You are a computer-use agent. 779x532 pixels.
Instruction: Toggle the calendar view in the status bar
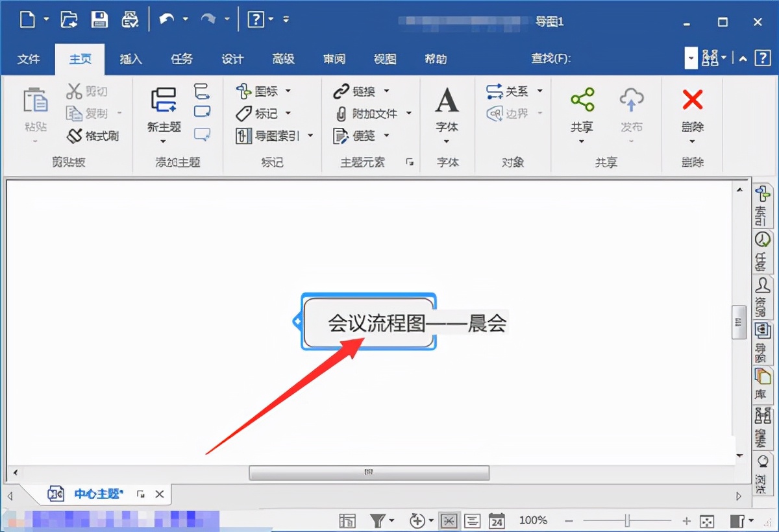(x=497, y=520)
